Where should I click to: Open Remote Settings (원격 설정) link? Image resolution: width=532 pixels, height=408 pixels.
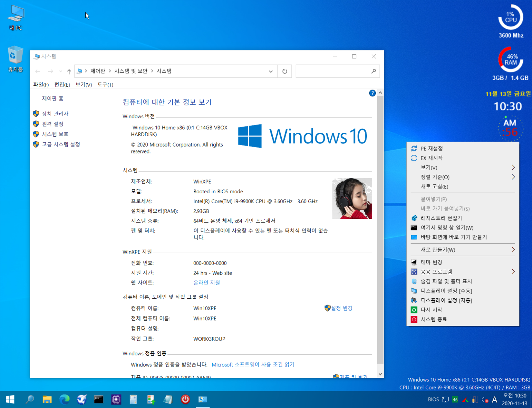click(x=53, y=124)
